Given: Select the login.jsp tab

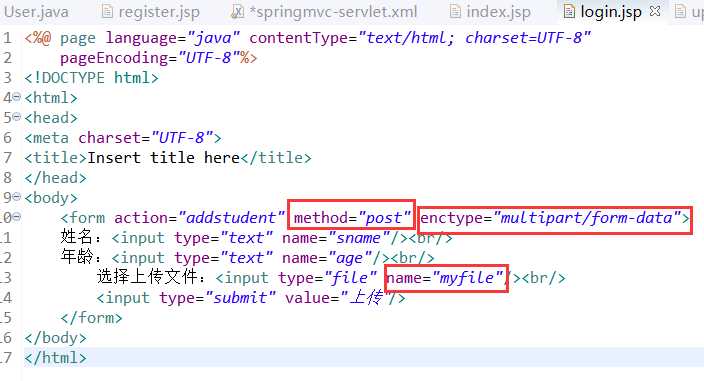Looking at the screenshot, I should pos(611,12).
